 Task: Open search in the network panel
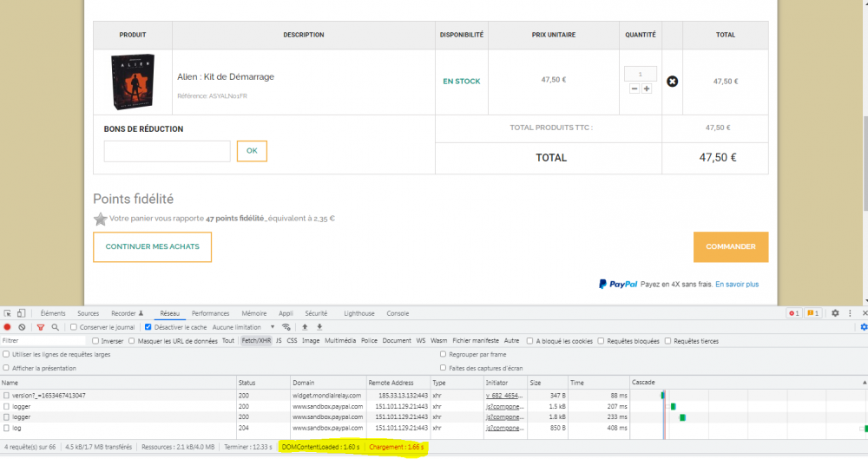tap(55, 327)
